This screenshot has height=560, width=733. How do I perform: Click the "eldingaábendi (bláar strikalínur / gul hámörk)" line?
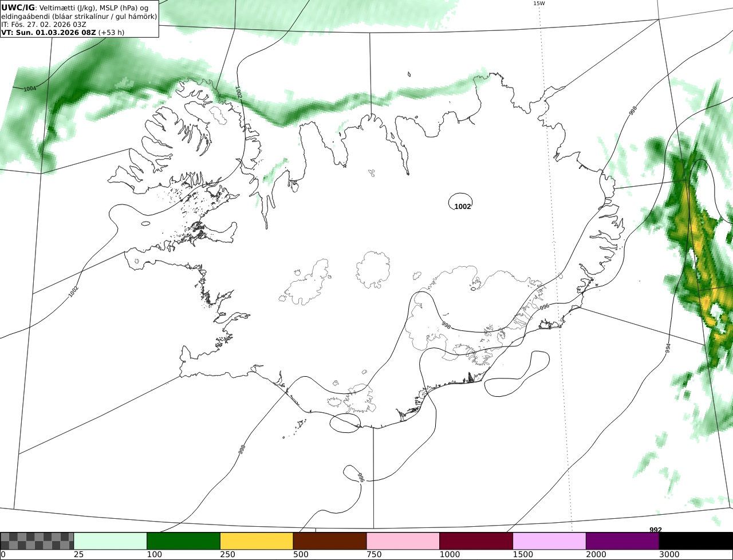point(79,17)
